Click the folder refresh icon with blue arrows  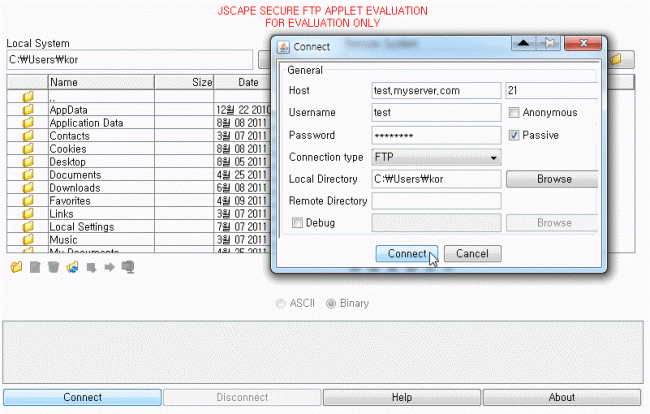(72, 267)
